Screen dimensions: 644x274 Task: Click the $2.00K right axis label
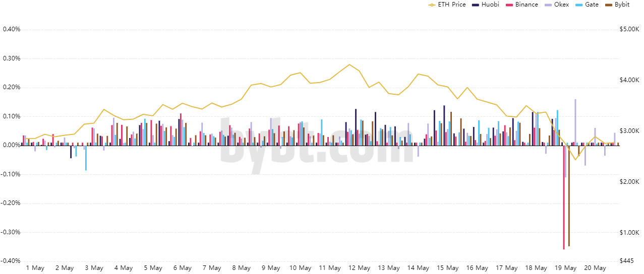click(x=629, y=181)
